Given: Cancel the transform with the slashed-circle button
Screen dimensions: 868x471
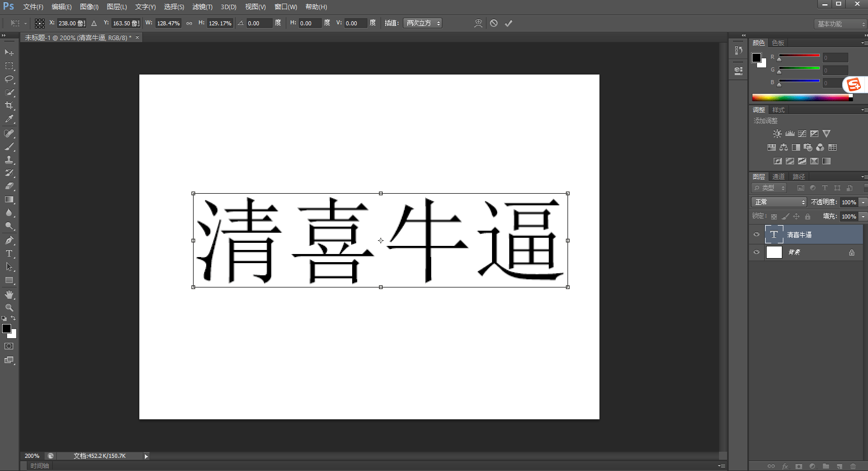Looking at the screenshot, I should (x=494, y=23).
